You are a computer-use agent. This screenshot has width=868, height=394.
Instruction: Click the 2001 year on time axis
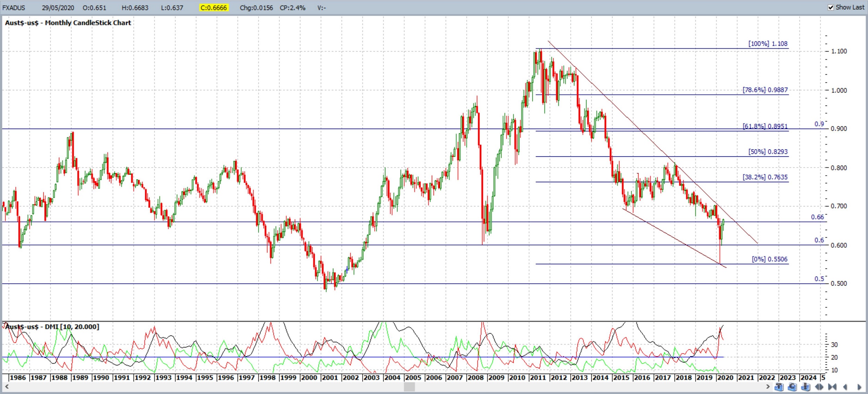(329, 378)
